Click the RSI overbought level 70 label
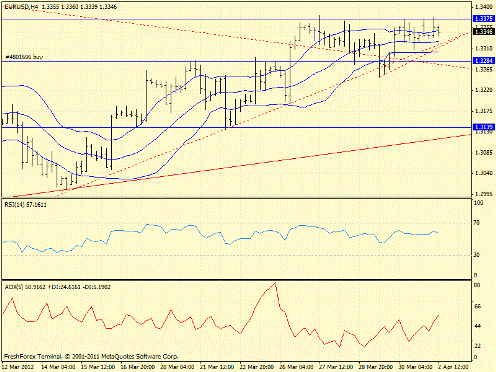 (477, 223)
